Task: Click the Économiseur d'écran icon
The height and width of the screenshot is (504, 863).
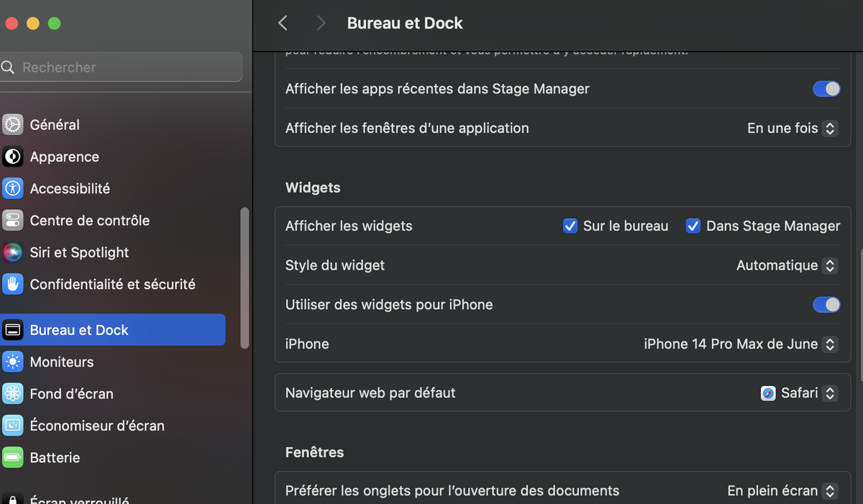Action: 13,426
